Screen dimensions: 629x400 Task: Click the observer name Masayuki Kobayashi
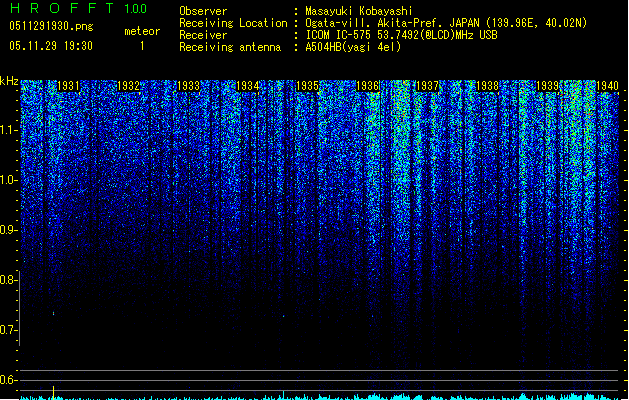click(359, 11)
